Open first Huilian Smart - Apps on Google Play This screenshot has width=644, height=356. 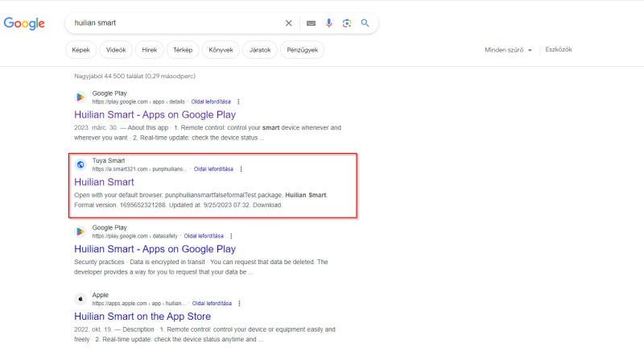pos(155,114)
